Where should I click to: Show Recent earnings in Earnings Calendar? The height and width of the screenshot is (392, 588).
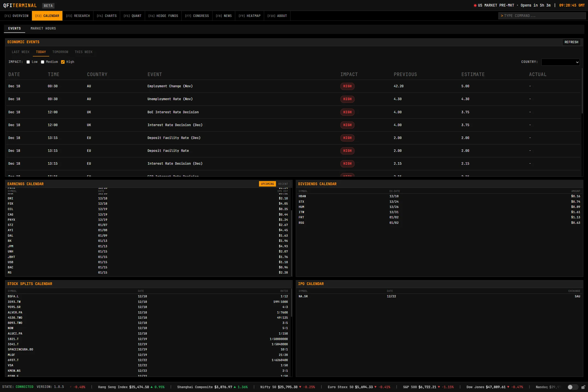[x=283, y=184]
